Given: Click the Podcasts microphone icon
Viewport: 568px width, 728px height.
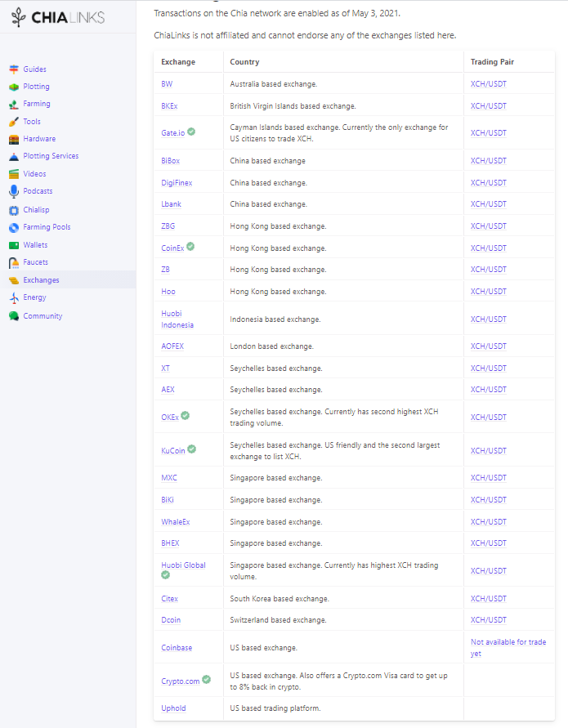Looking at the screenshot, I should pyautogui.click(x=14, y=191).
